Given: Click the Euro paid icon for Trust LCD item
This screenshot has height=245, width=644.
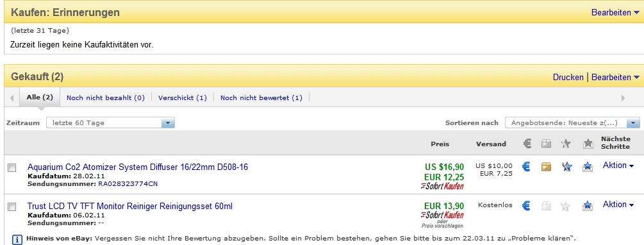Looking at the screenshot, I should point(526,205).
